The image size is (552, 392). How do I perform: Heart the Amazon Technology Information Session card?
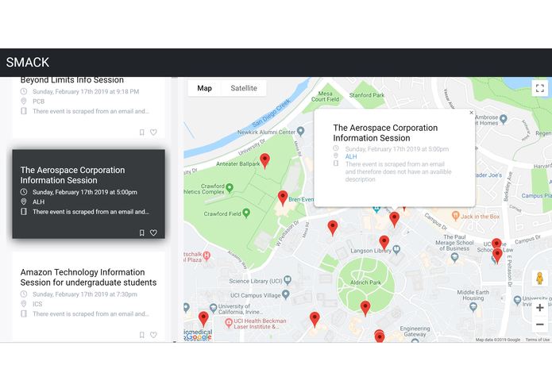click(x=153, y=335)
